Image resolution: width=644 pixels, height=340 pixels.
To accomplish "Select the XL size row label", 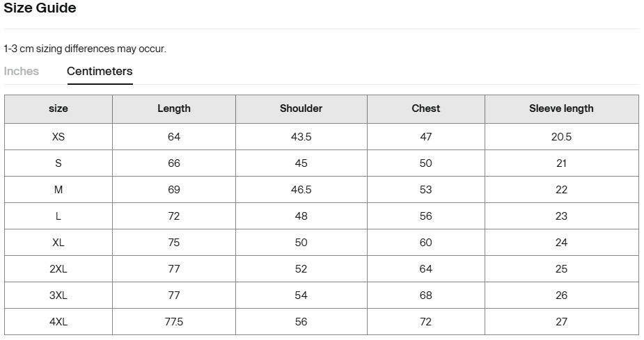I will tap(58, 243).
